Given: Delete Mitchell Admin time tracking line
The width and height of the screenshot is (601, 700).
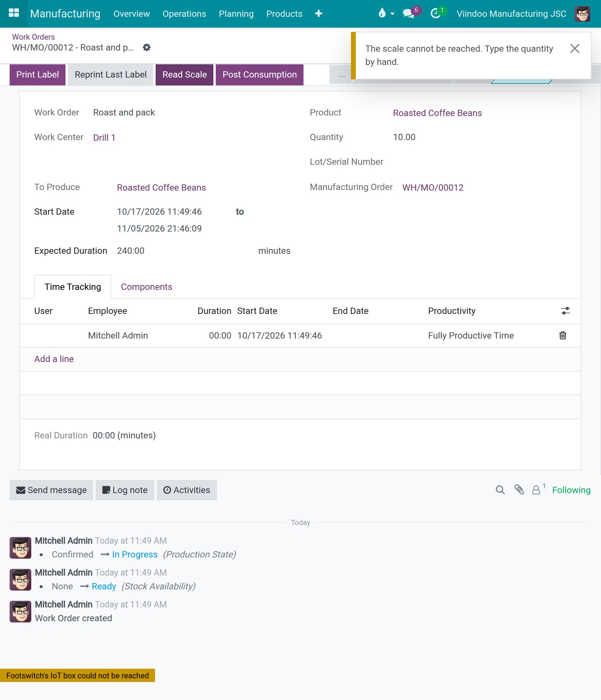Looking at the screenshot, I should 563,336.
